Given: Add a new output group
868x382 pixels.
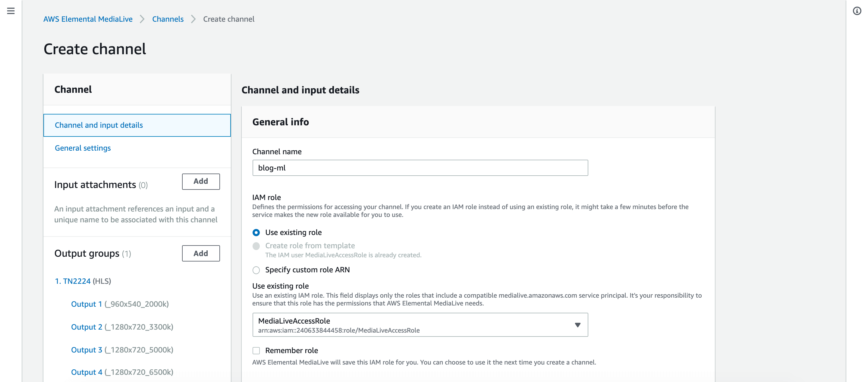Looking at the screenshot, I should tap(201, 253).
